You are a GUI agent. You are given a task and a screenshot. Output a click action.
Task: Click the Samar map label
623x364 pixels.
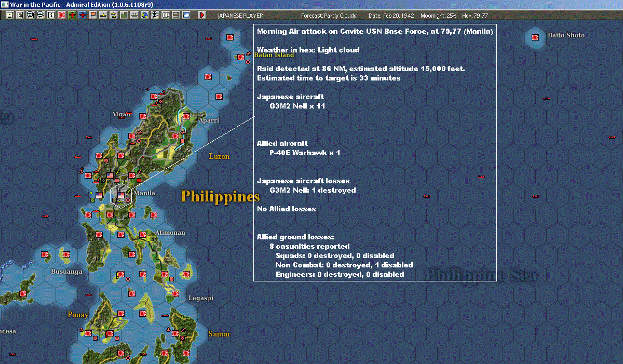click(x=219, y=334)
